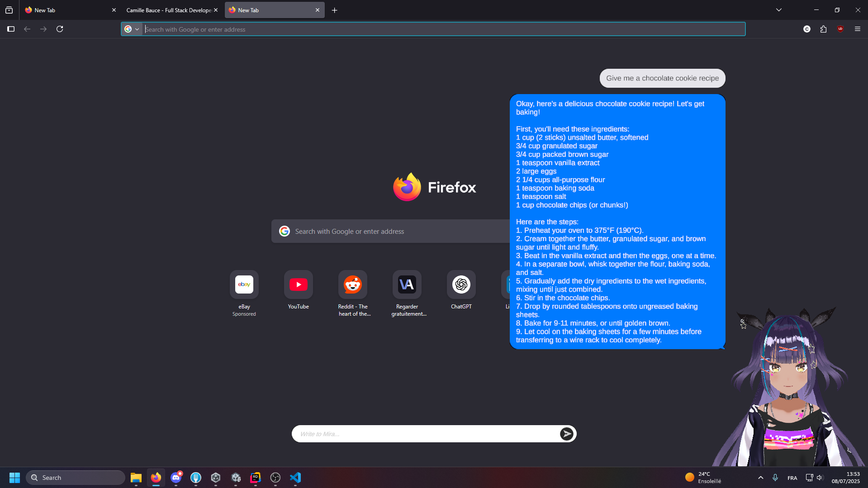Reload the current page
868x488 pixels.
[x=60, y=28]
